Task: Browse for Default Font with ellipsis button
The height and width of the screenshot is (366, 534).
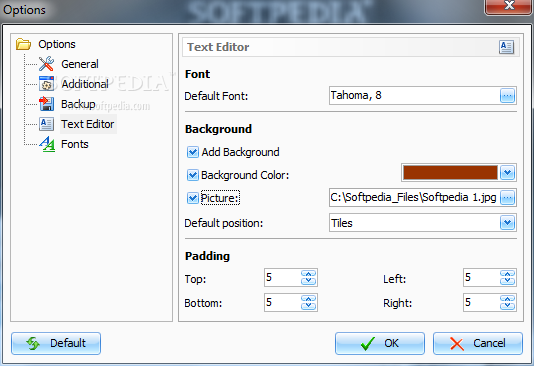Action: click(x=507, y=96)
